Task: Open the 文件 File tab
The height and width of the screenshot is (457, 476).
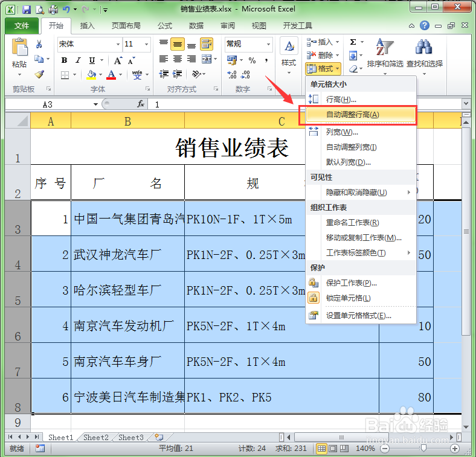Action: 22,26
